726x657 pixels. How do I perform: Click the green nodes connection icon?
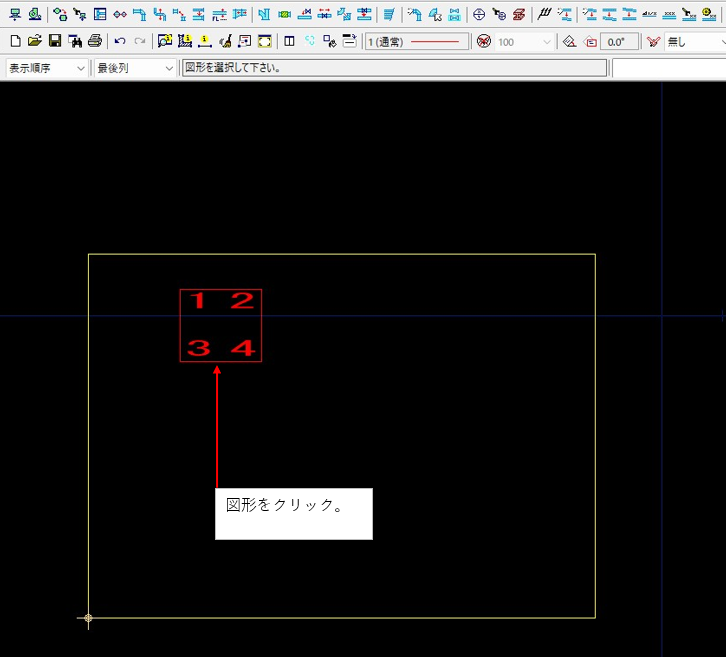click(60, 15)
